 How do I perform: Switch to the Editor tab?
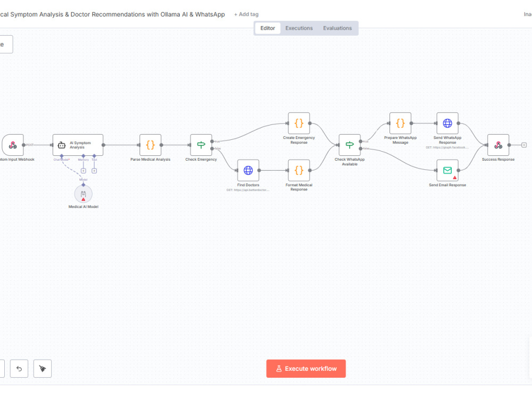pos(268,28)
